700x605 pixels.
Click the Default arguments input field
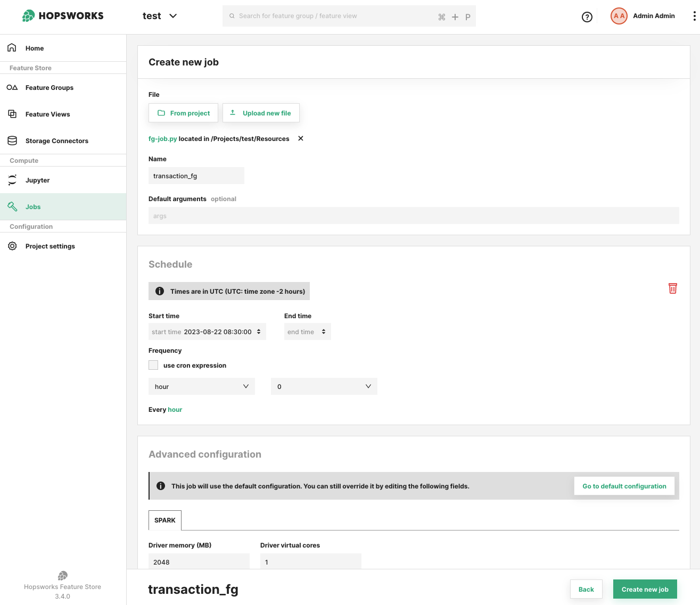[413, 216]
